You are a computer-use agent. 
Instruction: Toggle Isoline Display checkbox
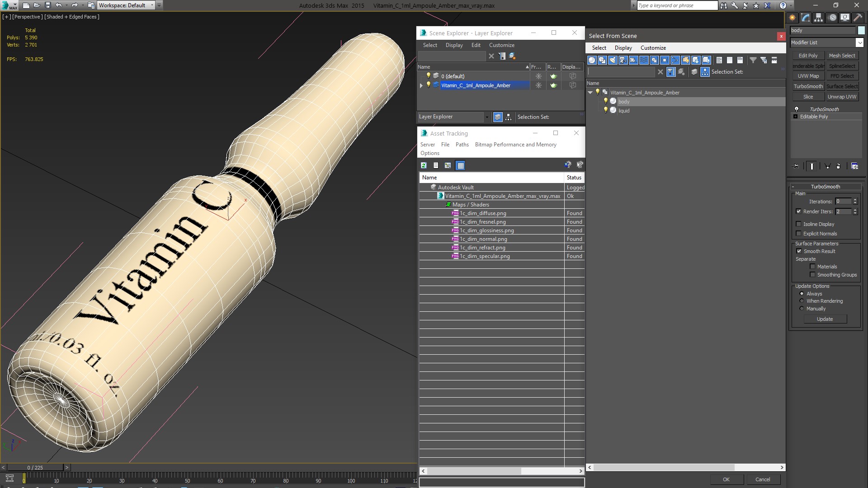click(799, 224)
